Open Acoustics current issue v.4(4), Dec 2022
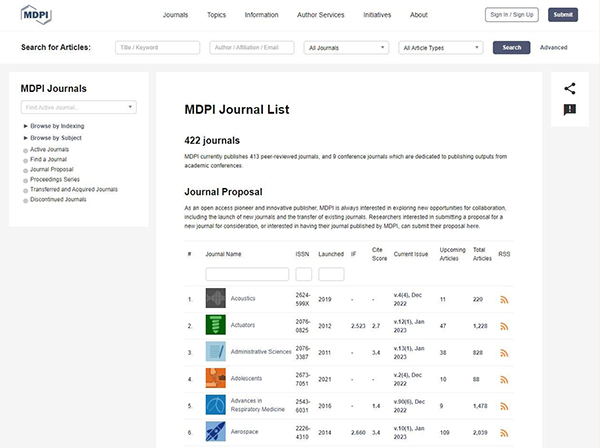Screen dimensions: 600x448 click(x=408, y=299)
